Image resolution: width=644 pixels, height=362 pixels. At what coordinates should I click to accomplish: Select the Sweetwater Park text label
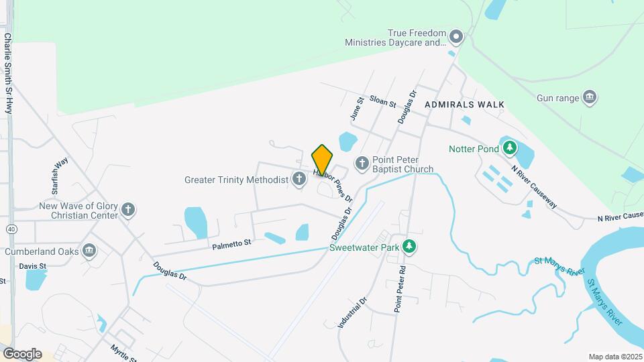[x=364, y=247]
